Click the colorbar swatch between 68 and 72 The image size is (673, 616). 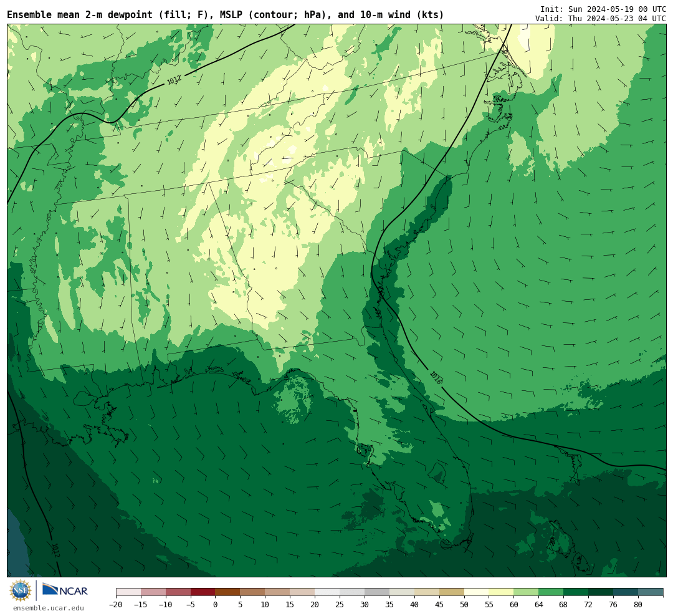point(576,592)
